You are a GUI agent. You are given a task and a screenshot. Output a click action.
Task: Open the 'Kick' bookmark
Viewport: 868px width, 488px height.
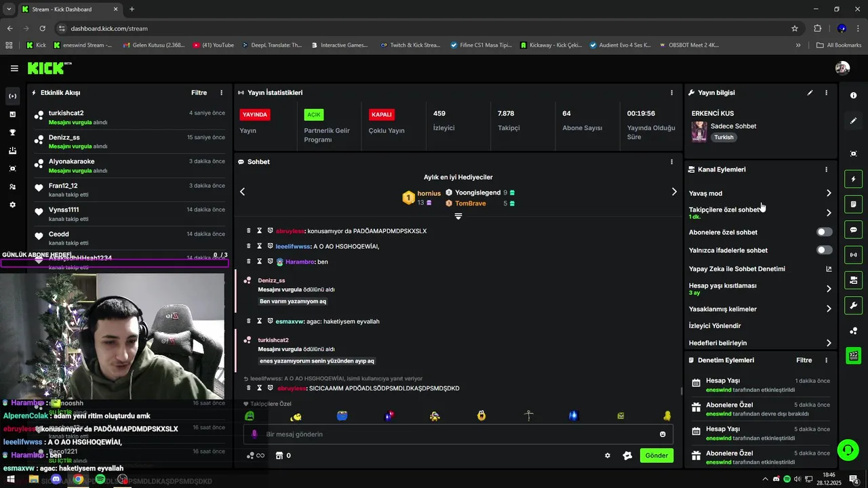click(x=36, y=45)
